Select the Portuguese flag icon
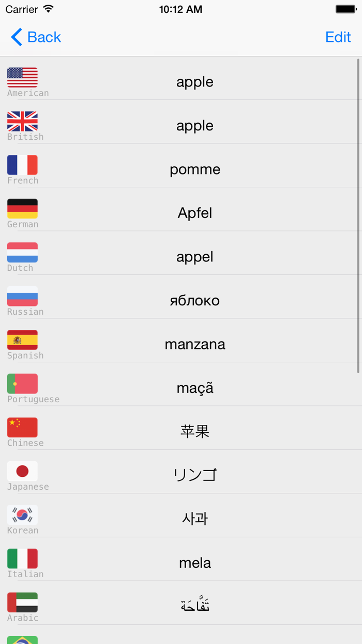Image resolution: width=362 pixels, height=644 pixels. pos(22,383)
